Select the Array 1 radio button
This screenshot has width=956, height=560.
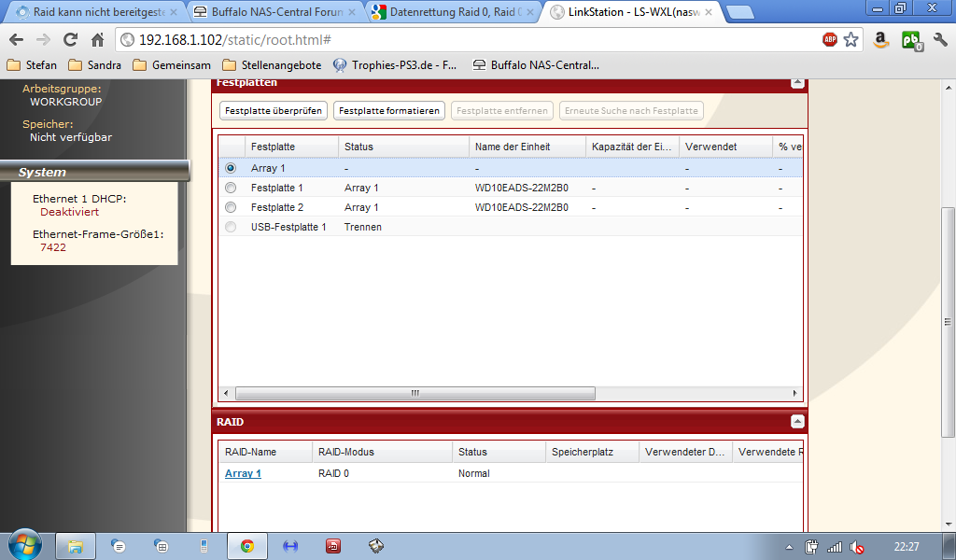(x=231, y=168)
